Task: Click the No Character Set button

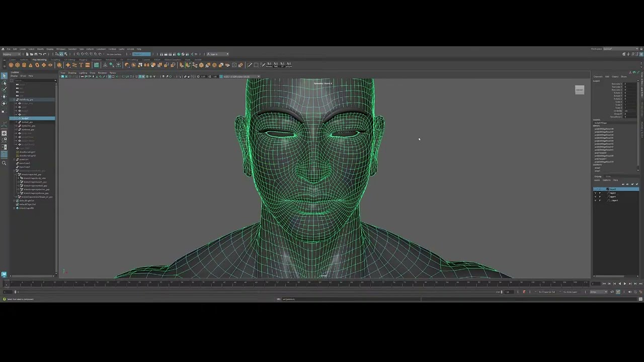Action: click(x=547, y=292)
